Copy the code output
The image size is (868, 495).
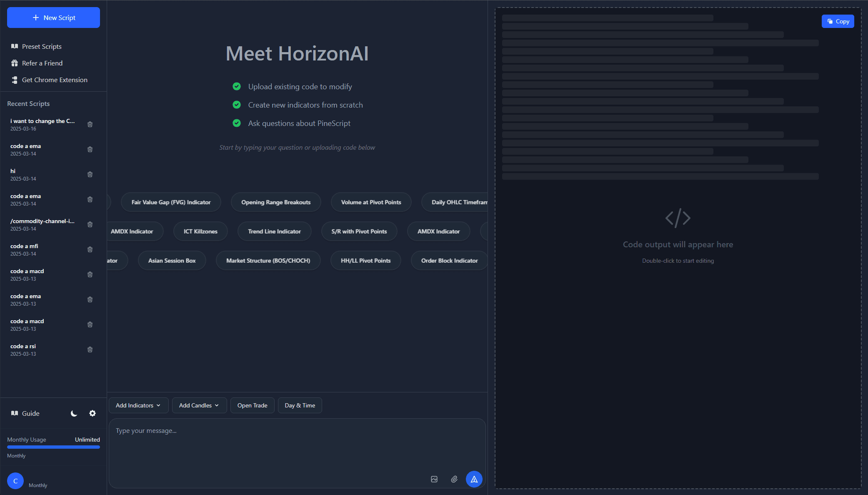tap(838, 21)
